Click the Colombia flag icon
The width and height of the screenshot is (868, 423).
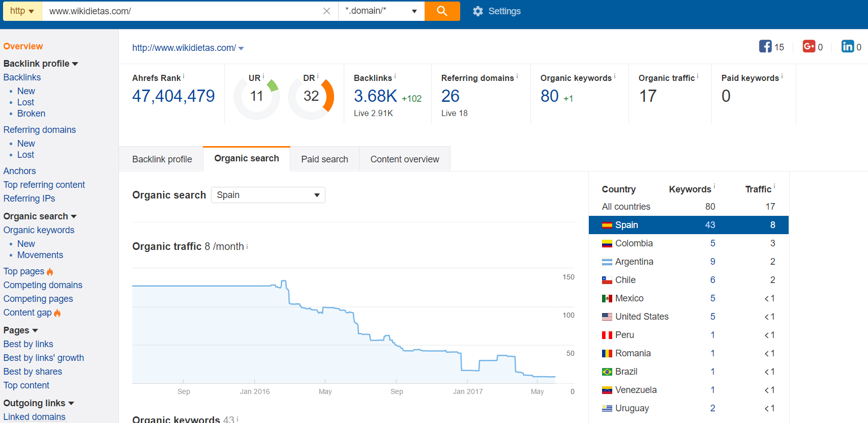(607, 244)
